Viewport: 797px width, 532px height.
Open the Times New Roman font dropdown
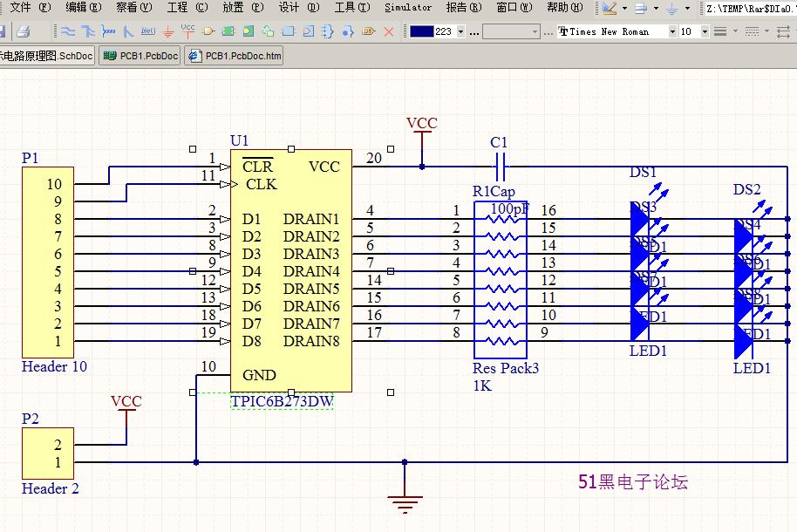672,31
